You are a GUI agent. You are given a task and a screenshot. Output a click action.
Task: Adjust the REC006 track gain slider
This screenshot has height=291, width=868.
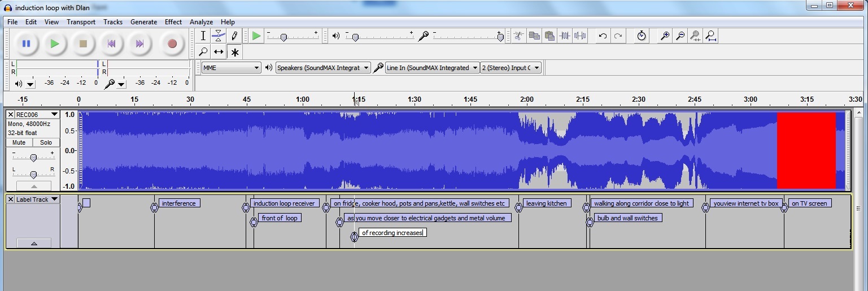point(33,158)
